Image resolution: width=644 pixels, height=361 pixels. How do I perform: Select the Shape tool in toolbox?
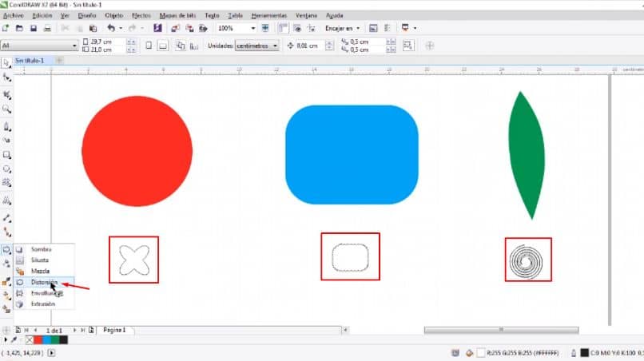(x=6, y=77)
